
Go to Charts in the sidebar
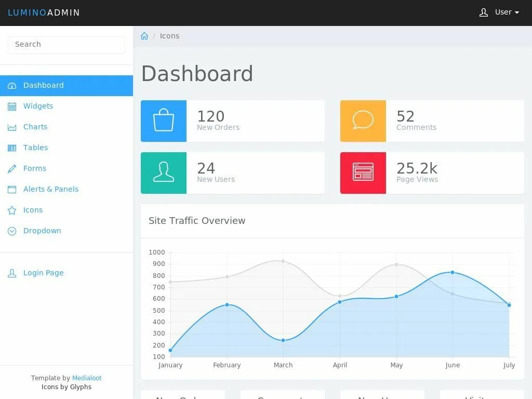tap(66, 127)
